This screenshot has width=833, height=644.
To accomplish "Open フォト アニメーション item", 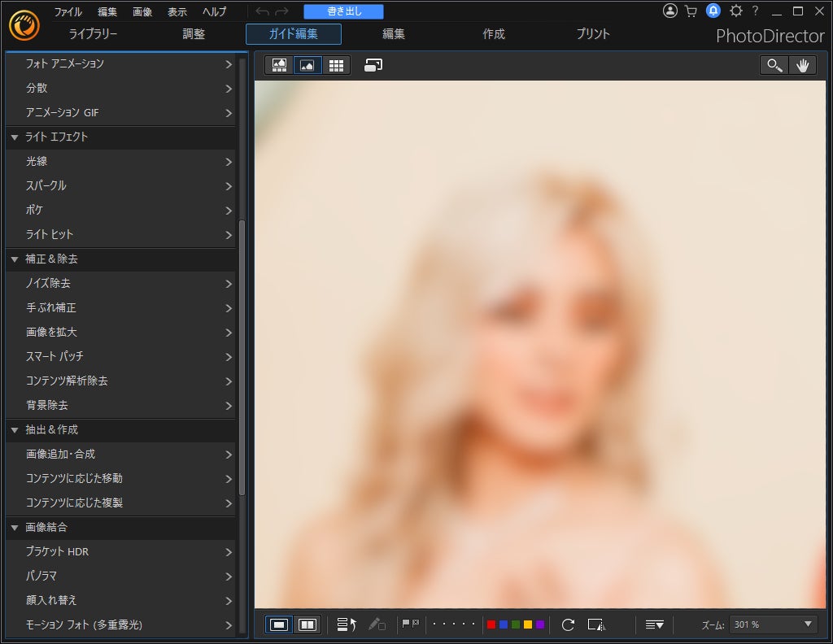I will (x=120, y=63).
